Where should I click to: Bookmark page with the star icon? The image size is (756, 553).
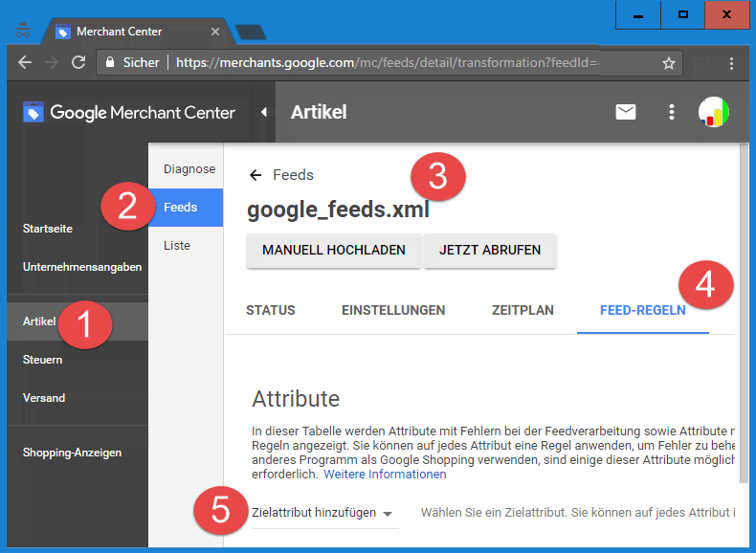[x=668, y=63]
